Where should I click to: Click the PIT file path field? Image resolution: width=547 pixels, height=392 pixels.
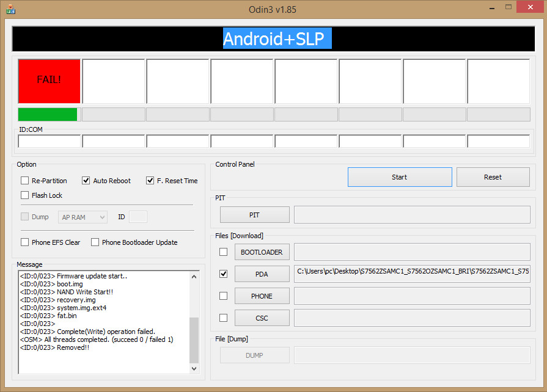point(412,215)
